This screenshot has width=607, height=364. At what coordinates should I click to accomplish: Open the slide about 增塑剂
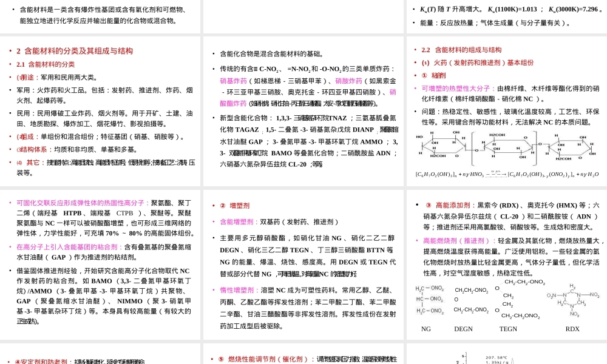pos(303,265)
